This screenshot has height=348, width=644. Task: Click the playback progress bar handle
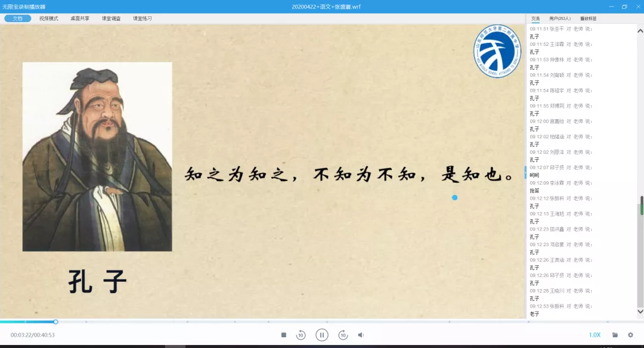tap(55, 322)
